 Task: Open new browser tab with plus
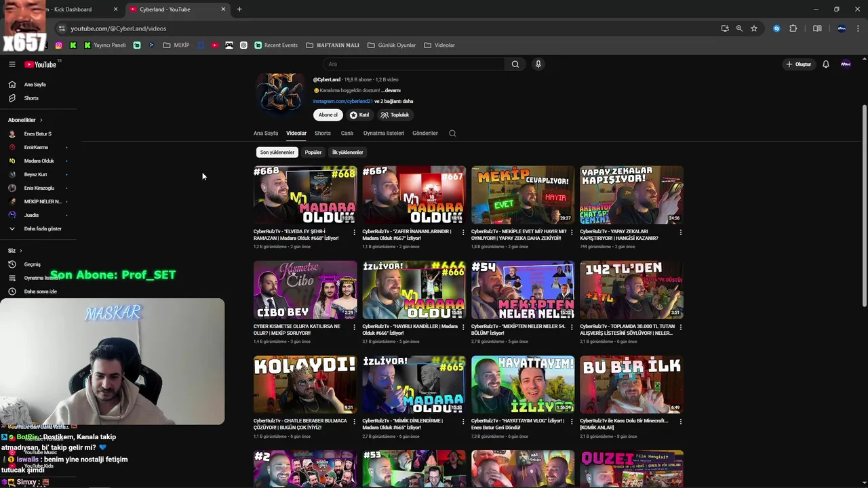pyautogui.click(x=239, y=9)
